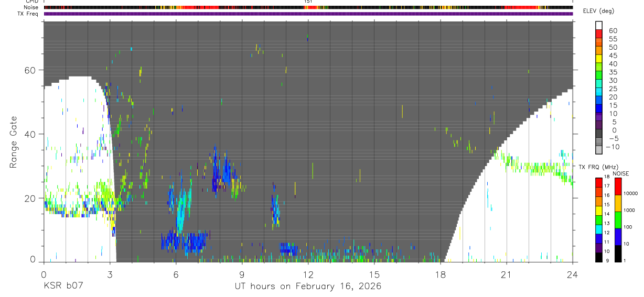Click the purple 5–10 degree ELEV swatch

599,117
